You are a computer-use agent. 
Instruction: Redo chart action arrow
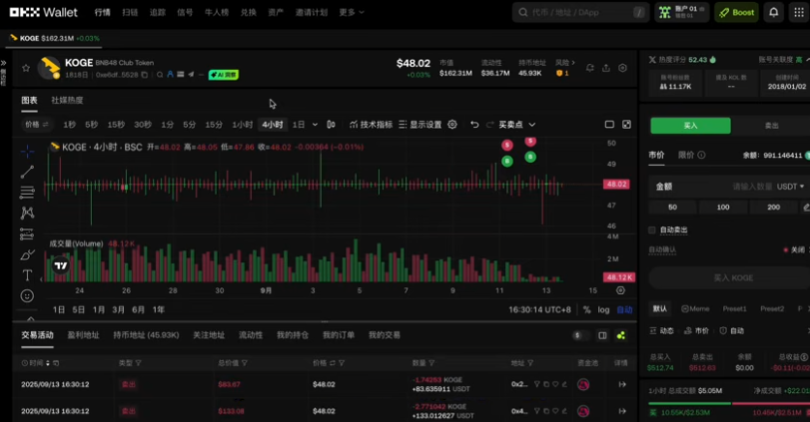pos(490,124)
